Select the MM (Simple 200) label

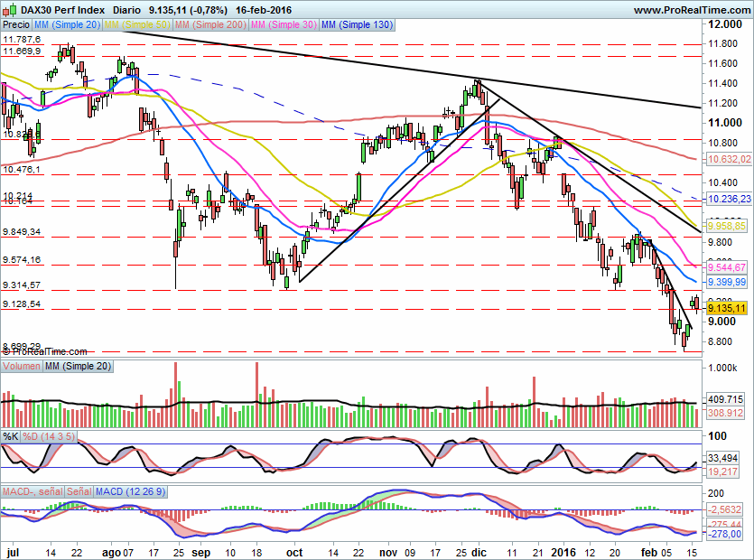[x=210, y=24]
